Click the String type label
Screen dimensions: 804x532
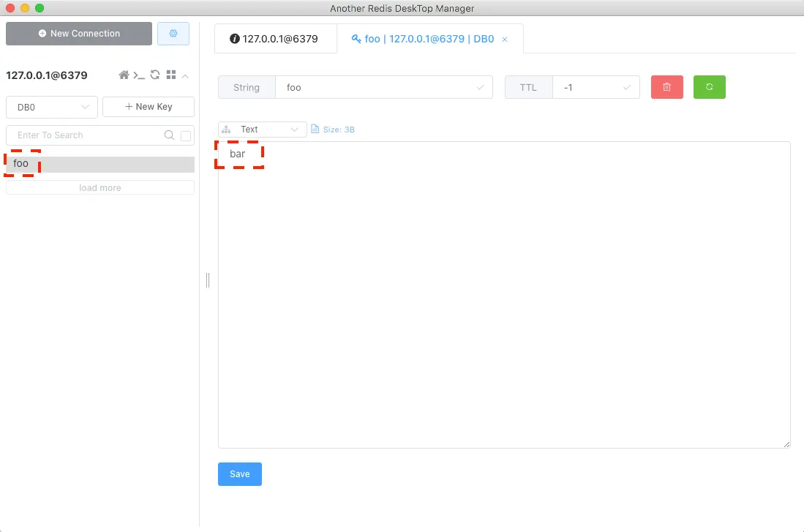[247, 87]
